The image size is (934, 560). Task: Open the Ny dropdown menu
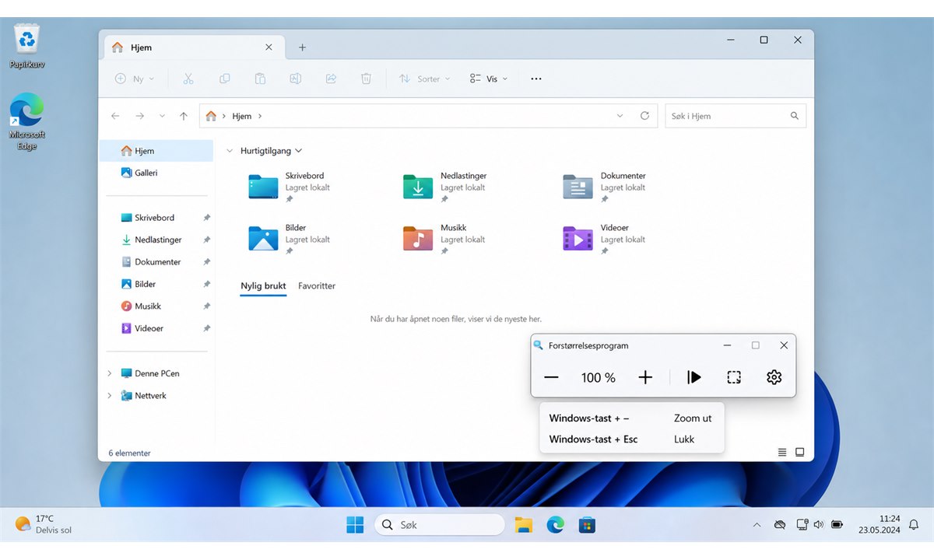135,79
